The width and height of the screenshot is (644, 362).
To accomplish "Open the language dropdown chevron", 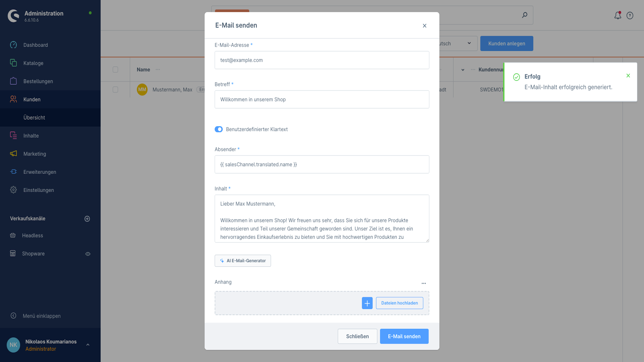I will click(x=469, y=43).
